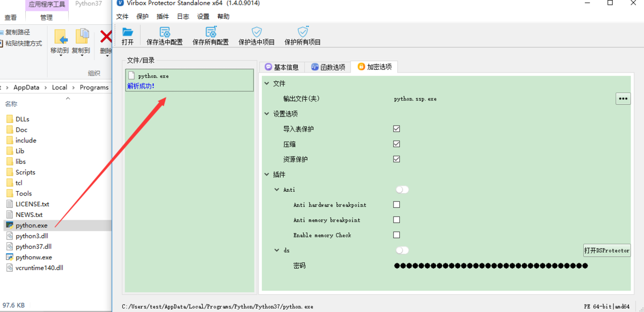Open the 日志 menu
Screen dimensions: 644x312
tap(183, 17)
